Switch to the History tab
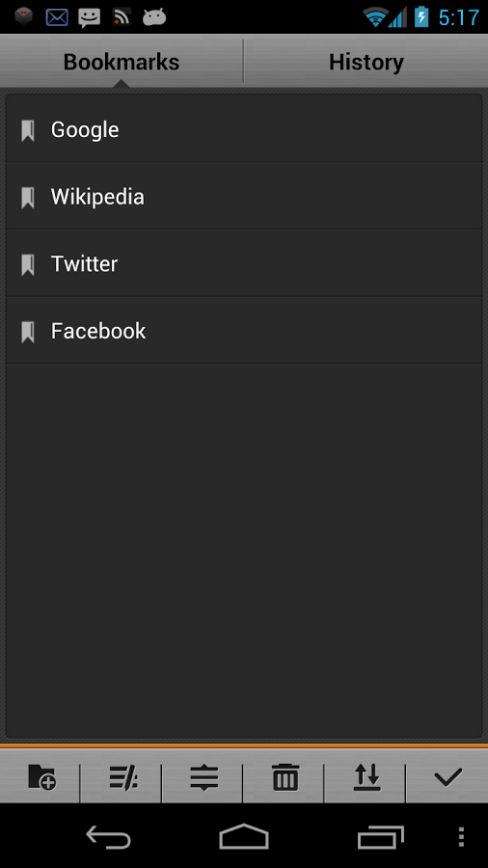 tap(366, 62)
